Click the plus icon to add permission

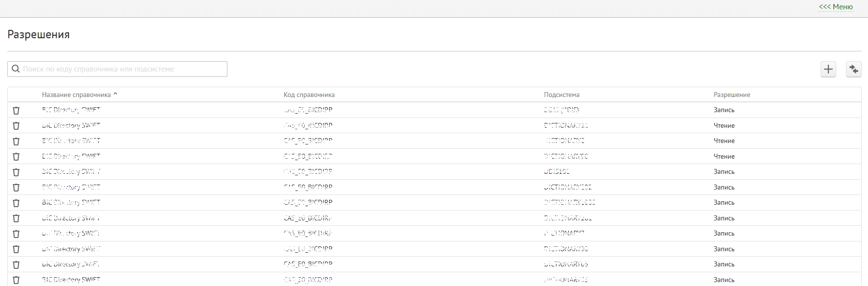828,69
